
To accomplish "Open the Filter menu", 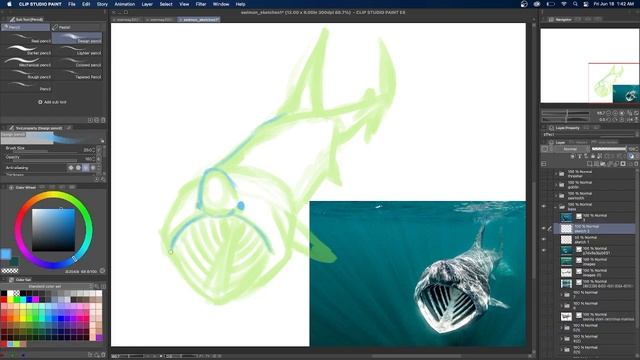I will (201, 4).
